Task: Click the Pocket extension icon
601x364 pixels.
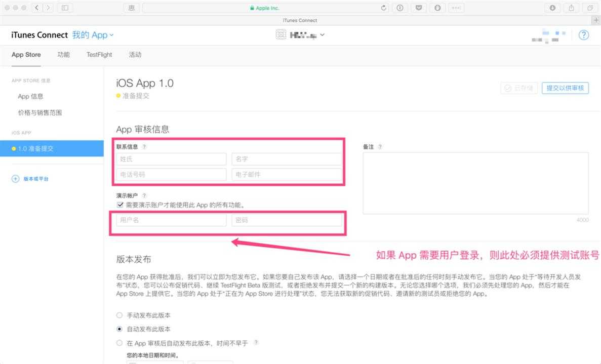Action: (419, 8)
